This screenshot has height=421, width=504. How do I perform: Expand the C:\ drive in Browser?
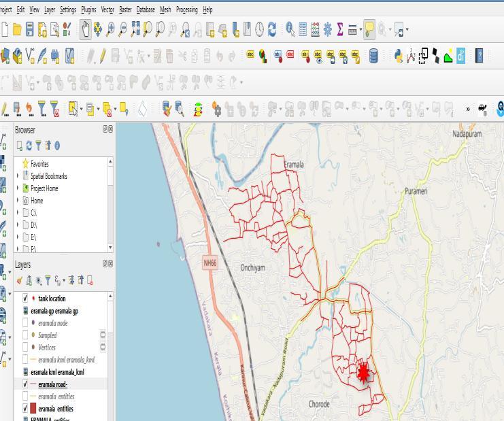[18, 213]
